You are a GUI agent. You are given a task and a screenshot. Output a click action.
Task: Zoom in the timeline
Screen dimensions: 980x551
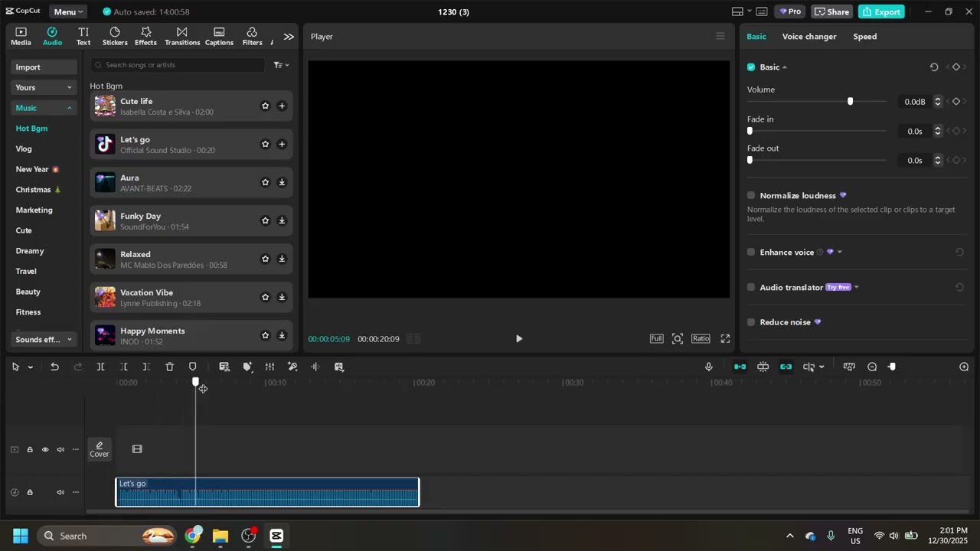point(964,367)
